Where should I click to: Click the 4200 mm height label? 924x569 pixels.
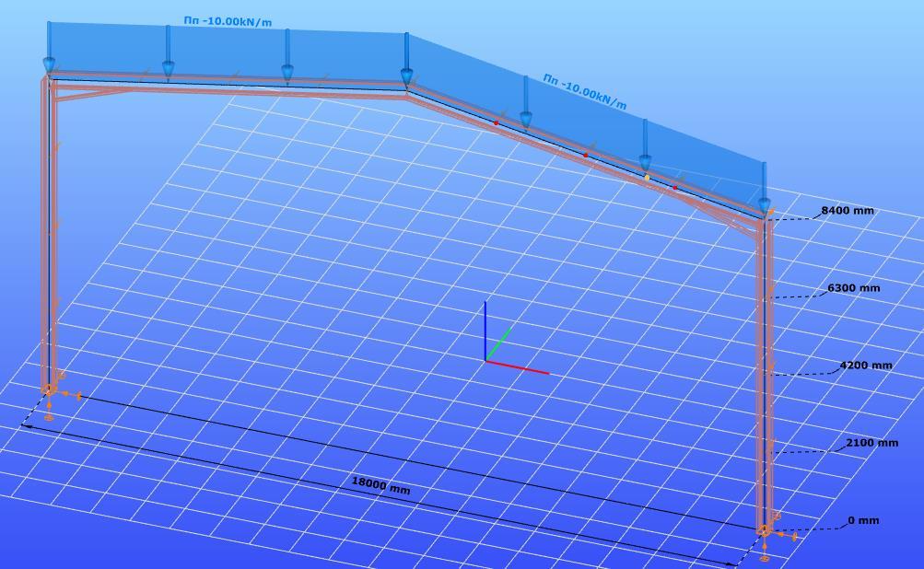click(866, 366)
